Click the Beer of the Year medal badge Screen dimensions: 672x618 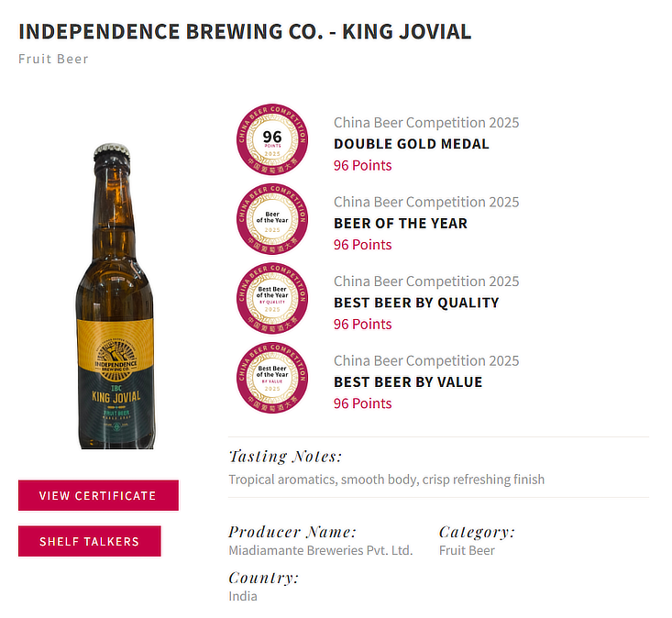pyautogui.click(x=272, y=218)
